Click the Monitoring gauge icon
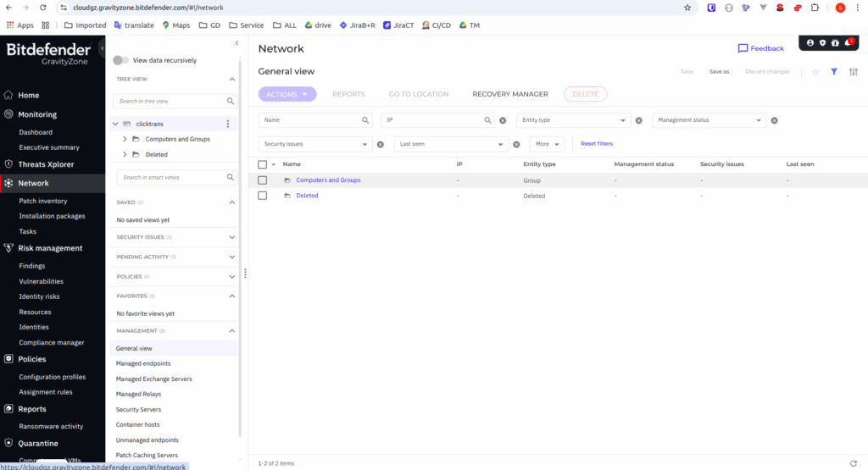868x470 pixels. [8, 114]
